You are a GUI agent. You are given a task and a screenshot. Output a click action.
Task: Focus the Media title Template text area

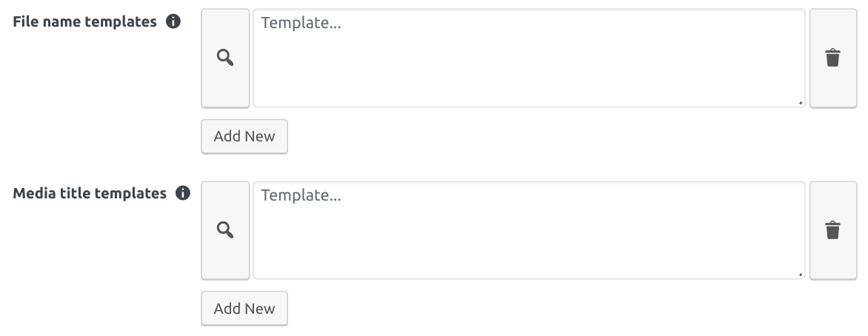tap(528, 230)
